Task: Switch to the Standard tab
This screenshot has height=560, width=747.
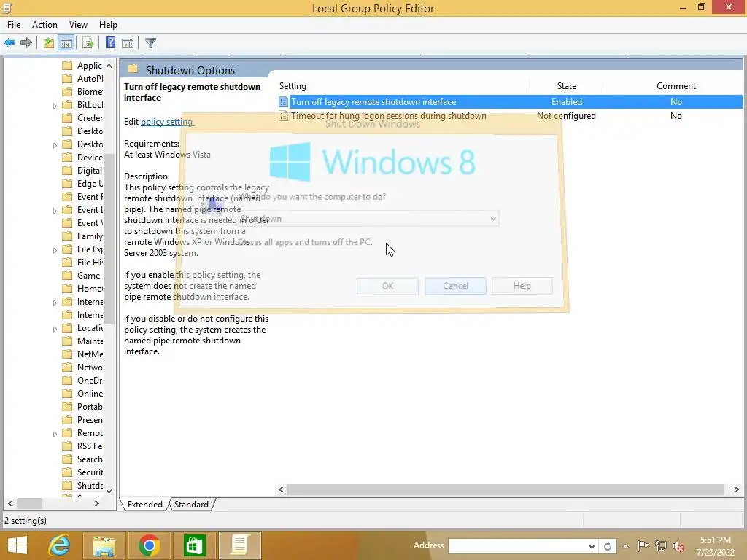Action: coord(192,505)
